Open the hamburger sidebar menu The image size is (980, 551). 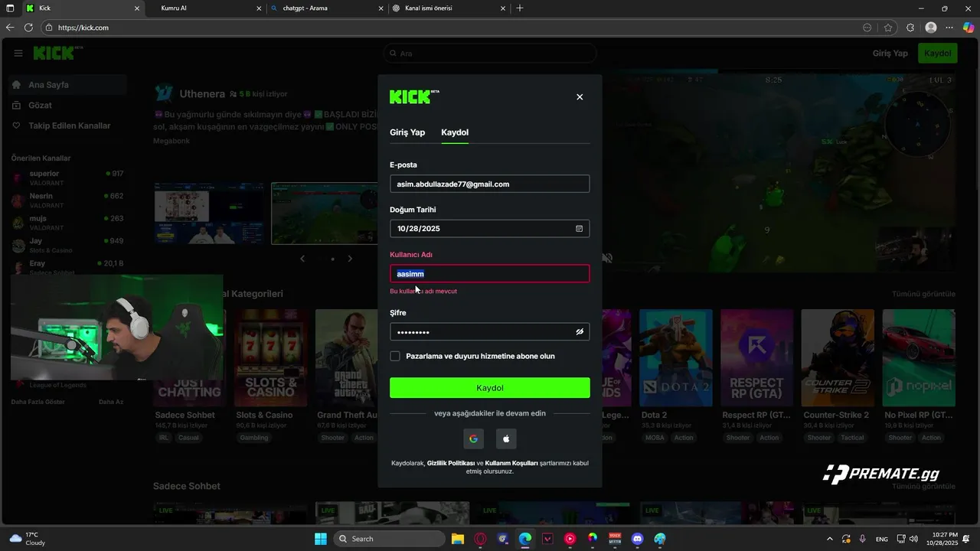pos(18,53)
